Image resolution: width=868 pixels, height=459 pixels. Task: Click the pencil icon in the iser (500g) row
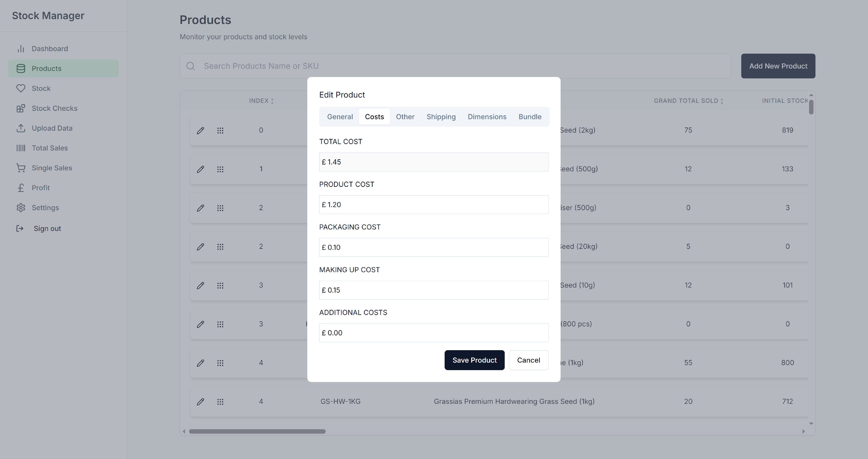201,208
